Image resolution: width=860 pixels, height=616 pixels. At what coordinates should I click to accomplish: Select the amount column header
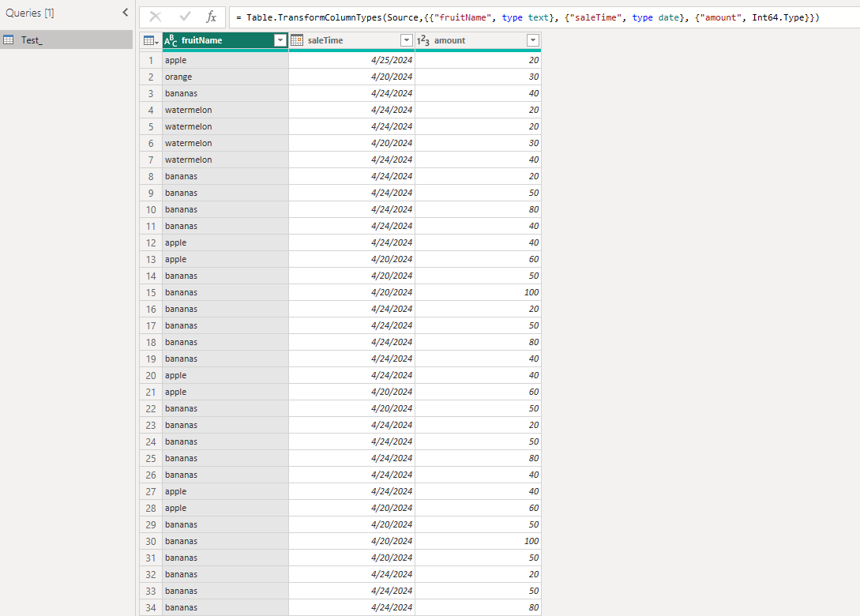point(479,40)
